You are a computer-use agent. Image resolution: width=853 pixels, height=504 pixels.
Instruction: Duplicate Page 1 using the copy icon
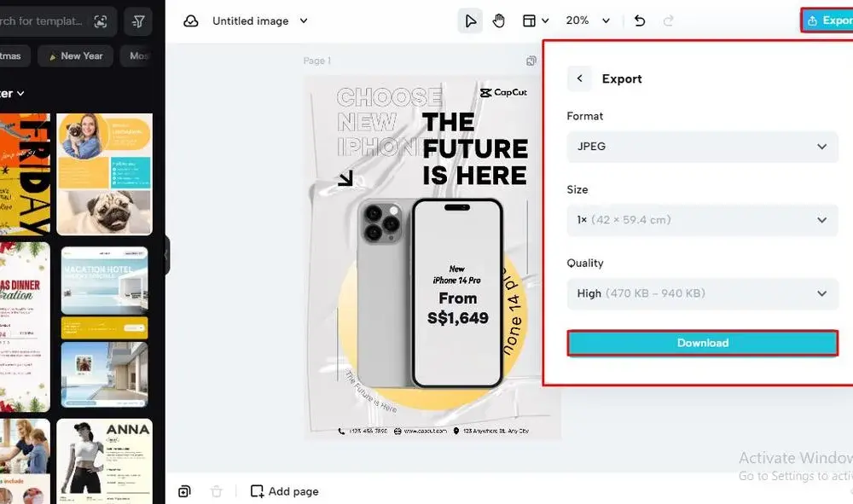point(531,61)
